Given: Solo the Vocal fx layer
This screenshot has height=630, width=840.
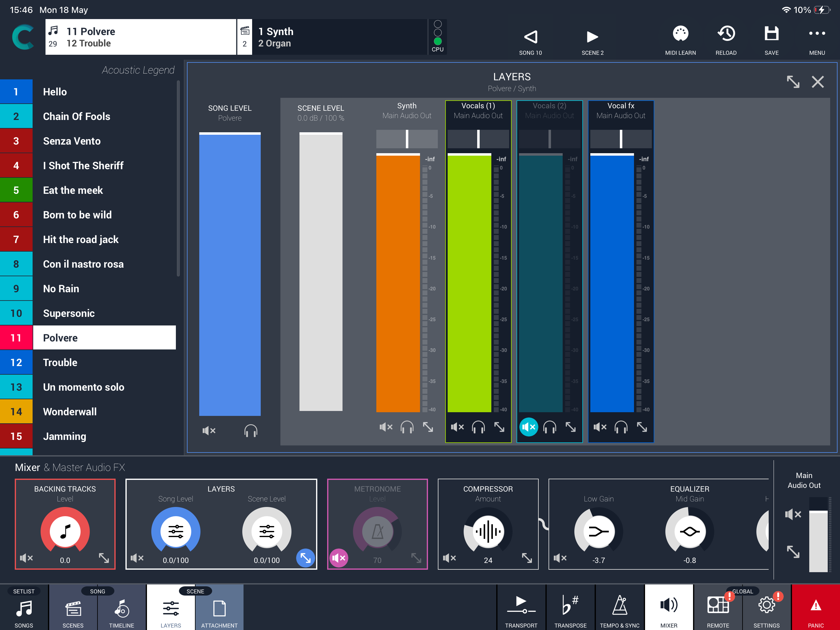Looking at the screenshot, I should click(x=621, y=427).
